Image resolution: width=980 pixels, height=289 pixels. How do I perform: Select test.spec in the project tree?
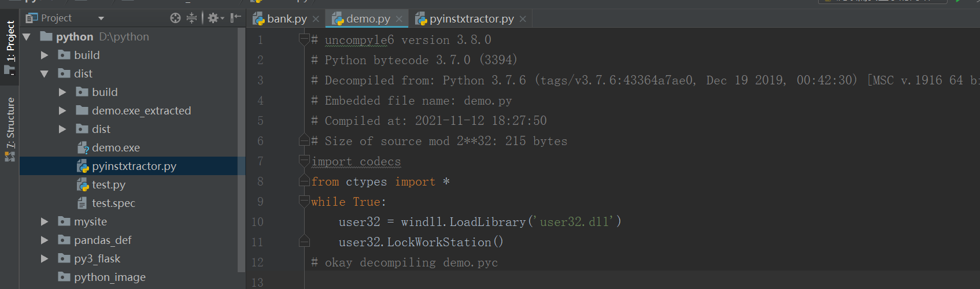113,203
